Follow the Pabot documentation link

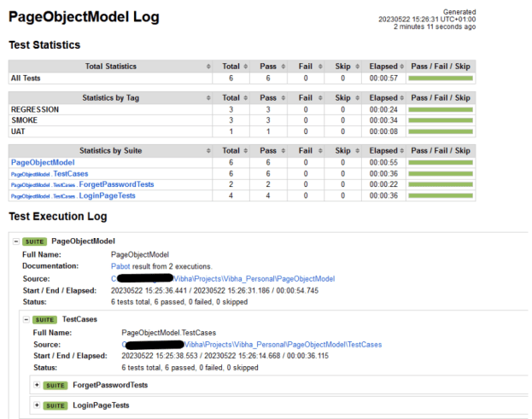point(122,266)
